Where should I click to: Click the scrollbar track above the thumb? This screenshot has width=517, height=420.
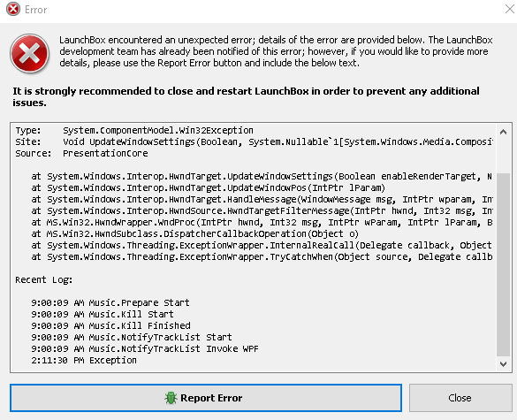click(503, 156)
